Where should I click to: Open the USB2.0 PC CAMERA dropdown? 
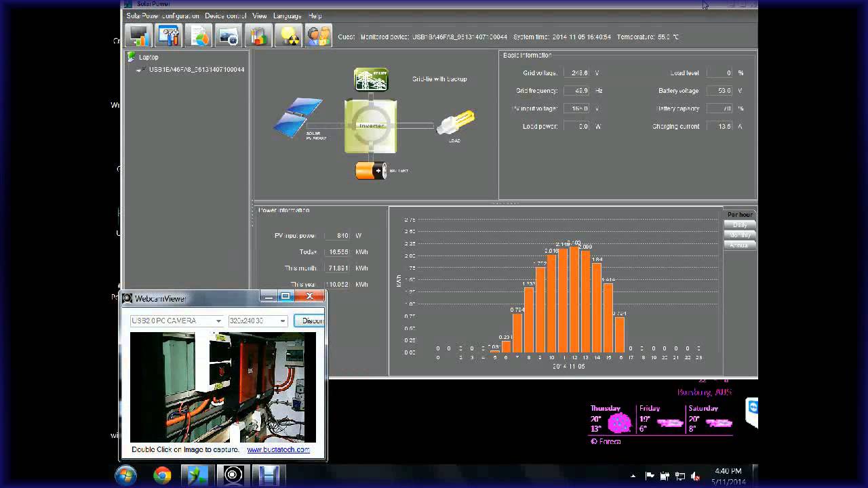[x=218, y=321]
